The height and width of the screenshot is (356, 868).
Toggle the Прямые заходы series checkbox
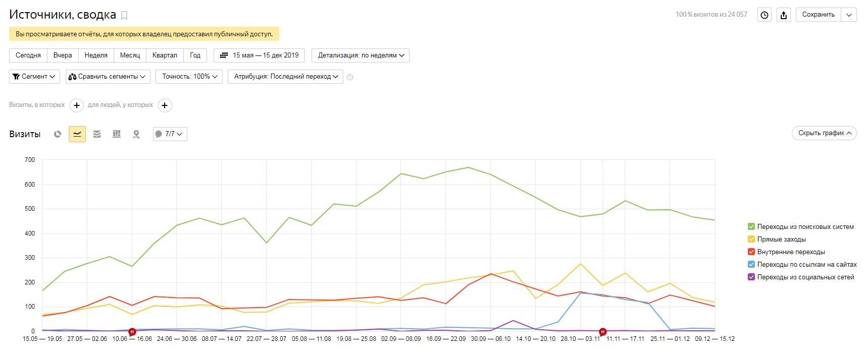(751, 240)
